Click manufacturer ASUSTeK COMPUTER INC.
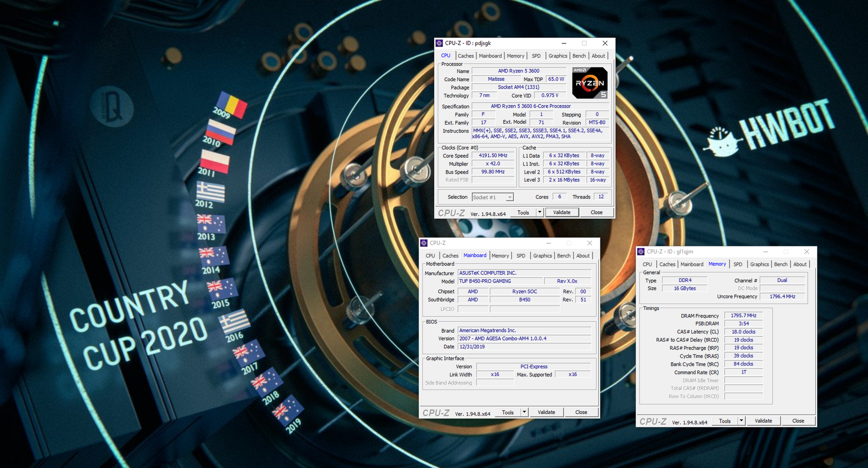 (x=524, y=273)
